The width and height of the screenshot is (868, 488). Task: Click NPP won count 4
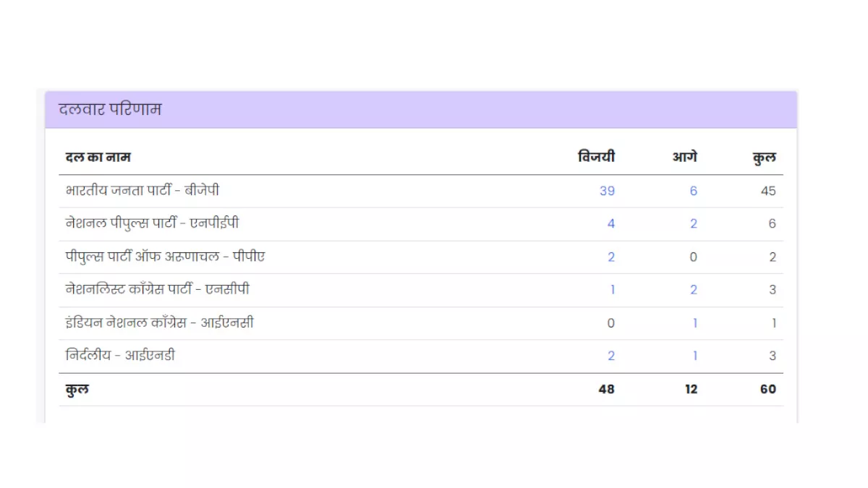point(611,224)
